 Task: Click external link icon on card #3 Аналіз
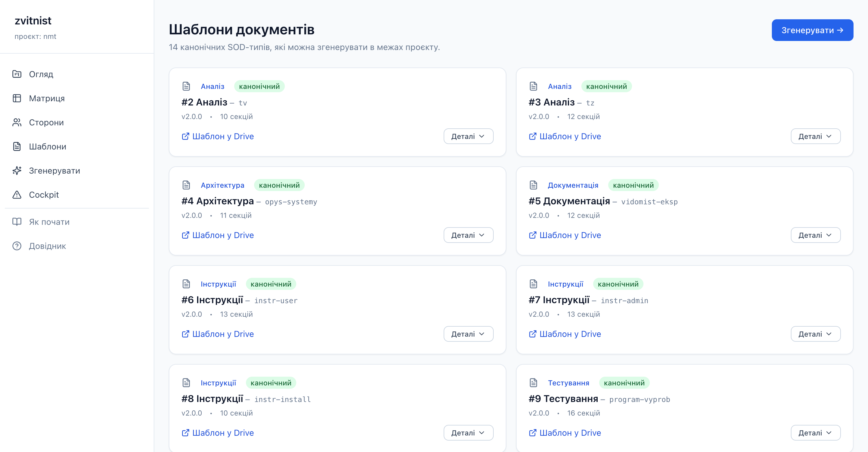[x=532, y=136]
